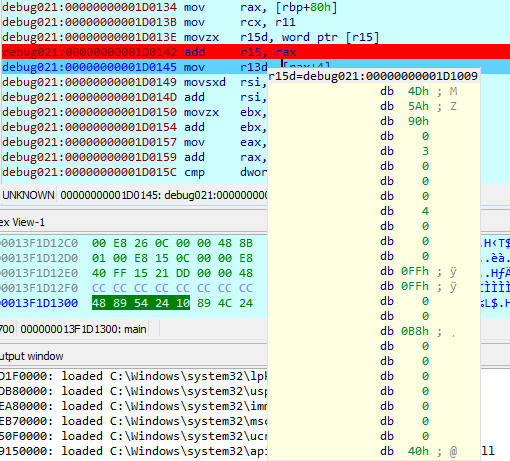Click the 000000013F1D1300: main status field
The height and width of the screenshot is (461, 510).
click(x=83, y=329)
